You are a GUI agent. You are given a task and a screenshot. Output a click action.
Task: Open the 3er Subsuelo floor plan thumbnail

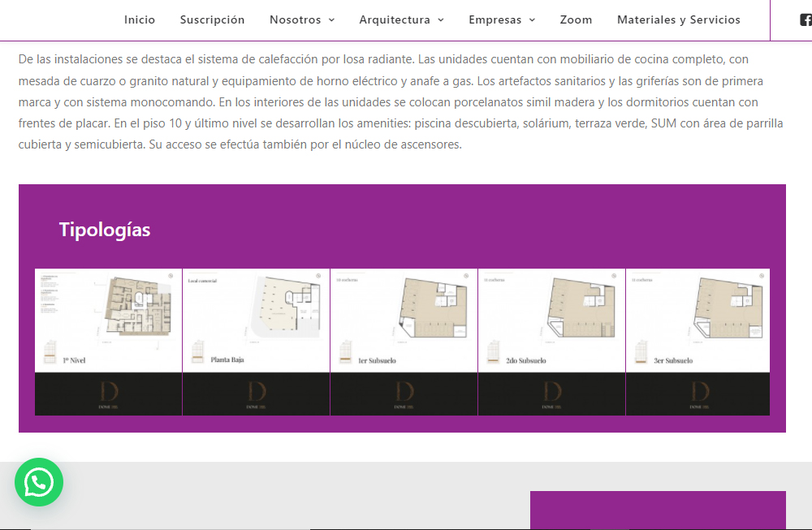tap(698, 321)
